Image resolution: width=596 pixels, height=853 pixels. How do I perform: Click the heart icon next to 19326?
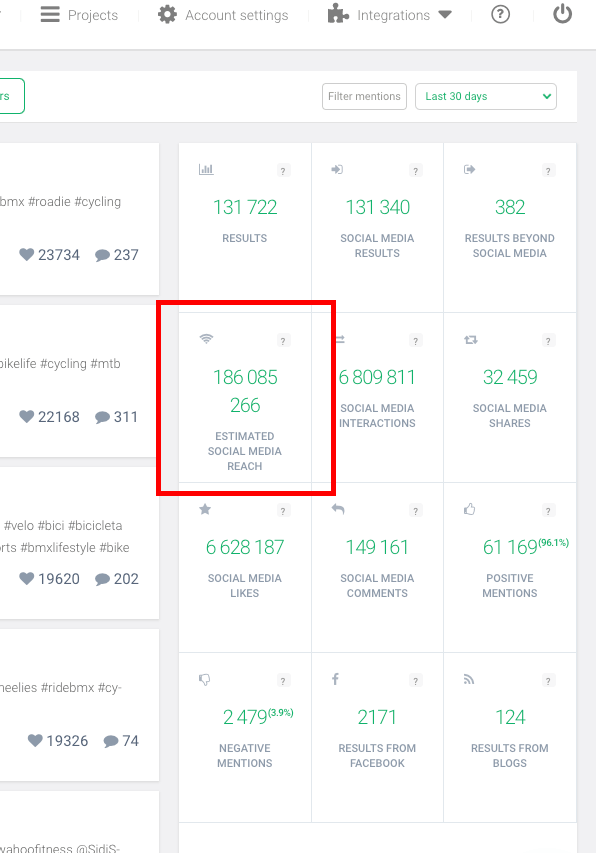[35, 740]
